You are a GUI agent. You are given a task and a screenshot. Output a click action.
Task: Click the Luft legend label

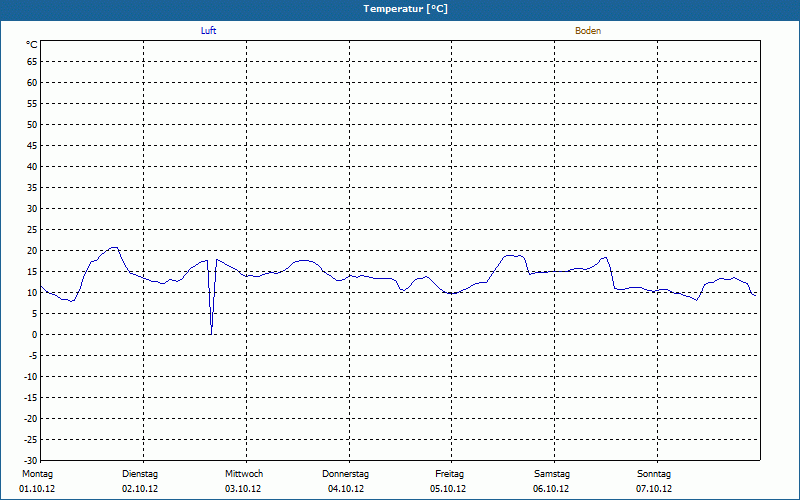coord(208,31)
